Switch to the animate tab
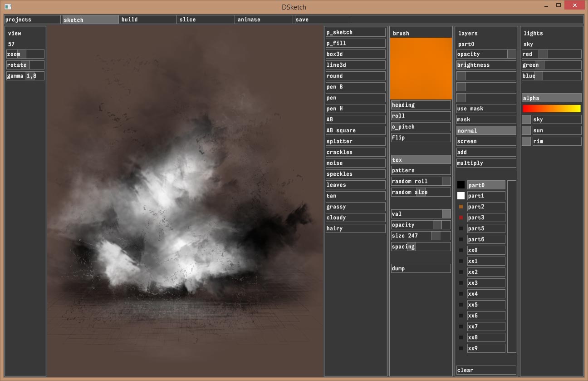Image resolution: width=588 pixels, height=381 pixels. (264, 20)
